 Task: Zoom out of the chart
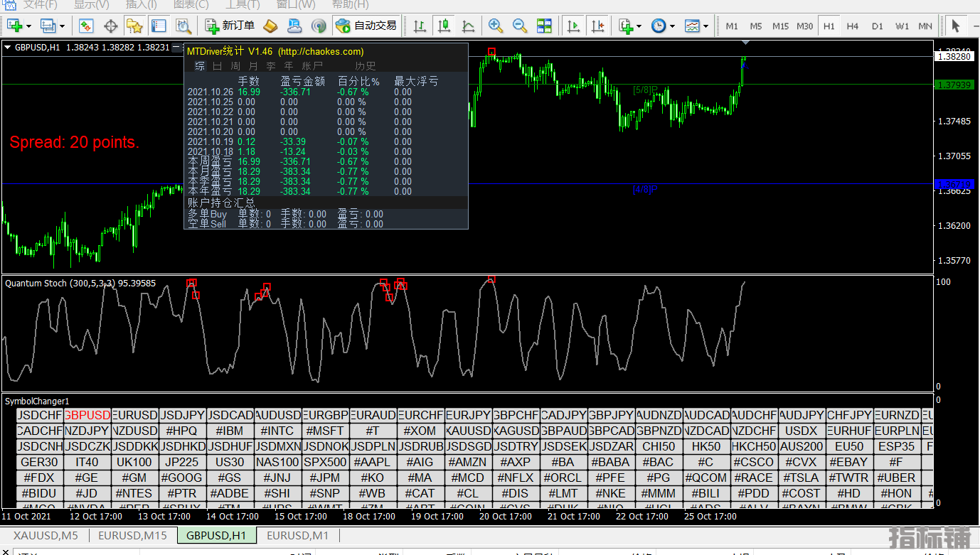pyautogui.click(x=520, y=26)
